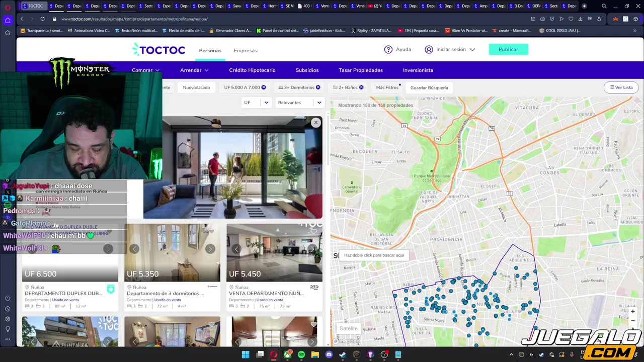644x362 pixels.
Task: Next photo on UF 5.350 listing
Action: (210, 249)
